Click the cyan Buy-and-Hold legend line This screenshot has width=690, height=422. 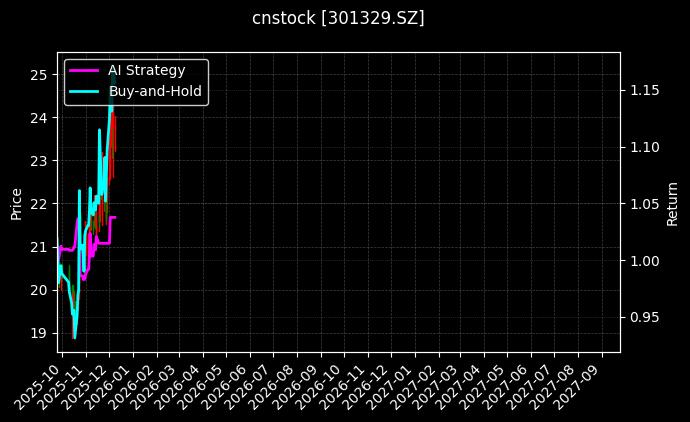83,92
